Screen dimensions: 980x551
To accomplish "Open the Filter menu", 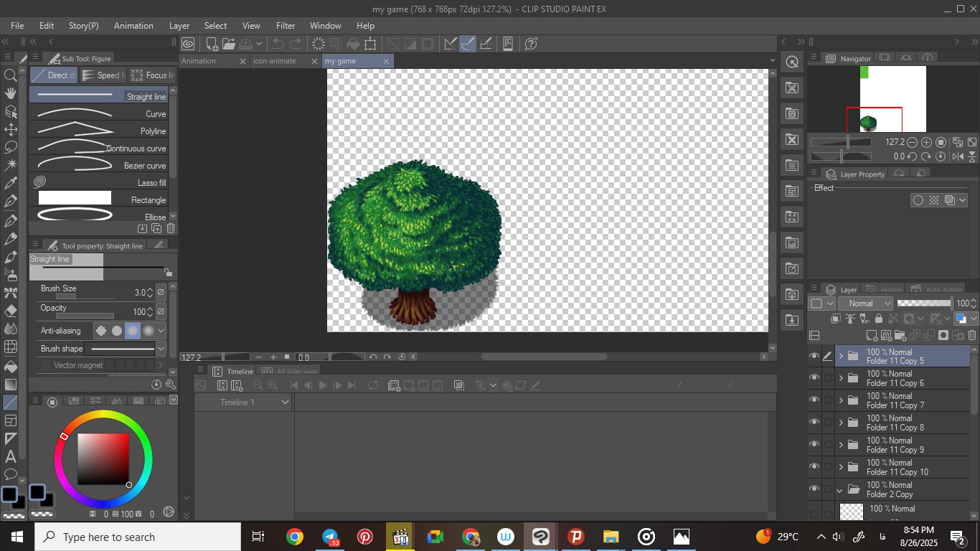I will (x=285, y=25).
